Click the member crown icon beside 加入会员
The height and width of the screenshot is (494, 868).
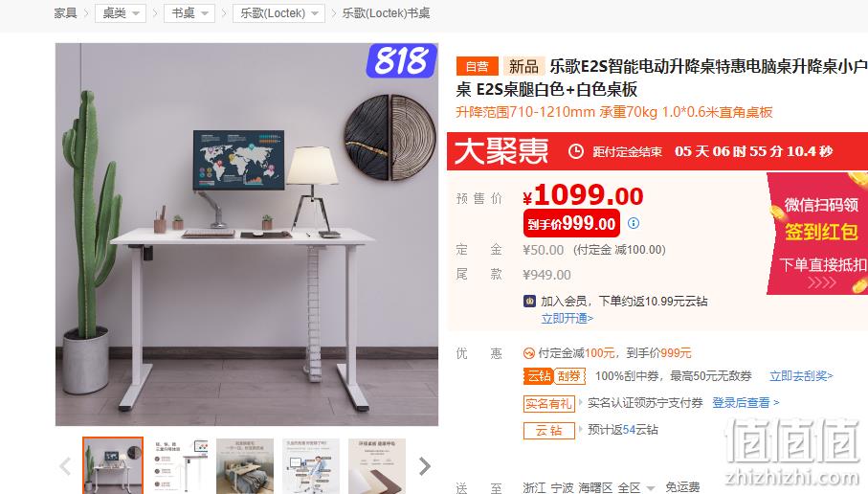(530, 301)
